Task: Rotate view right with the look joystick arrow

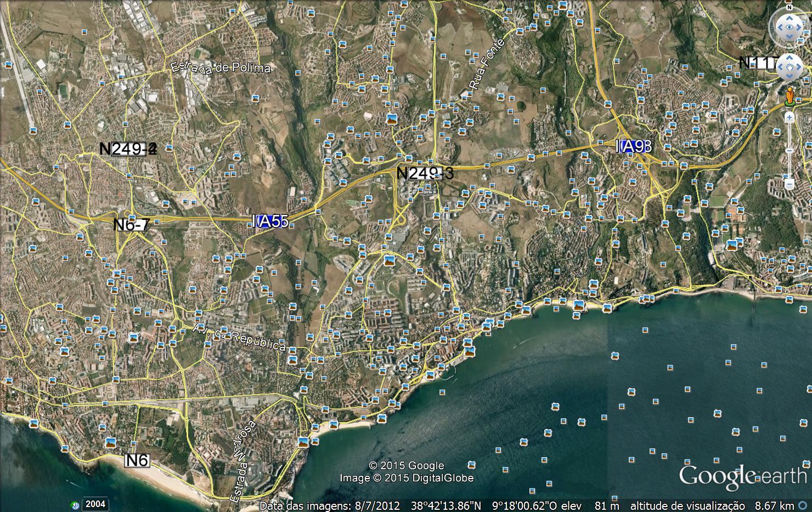Action: 800,26
